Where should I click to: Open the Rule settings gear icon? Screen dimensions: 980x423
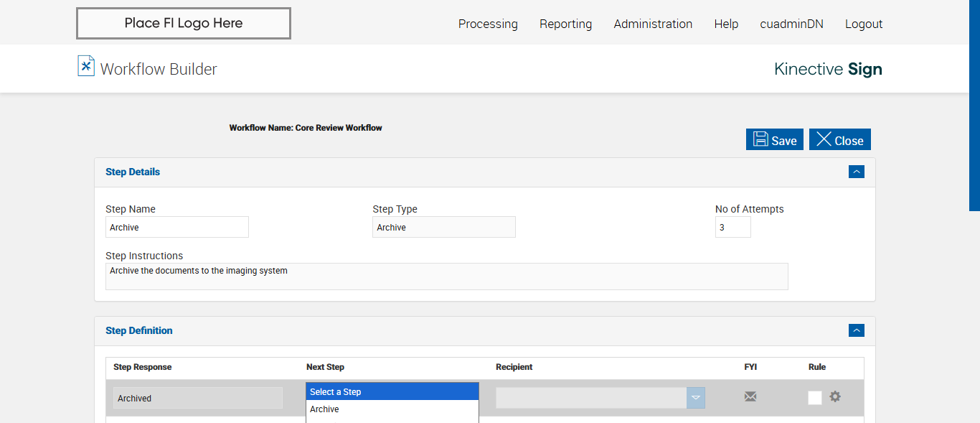point(835,396)
